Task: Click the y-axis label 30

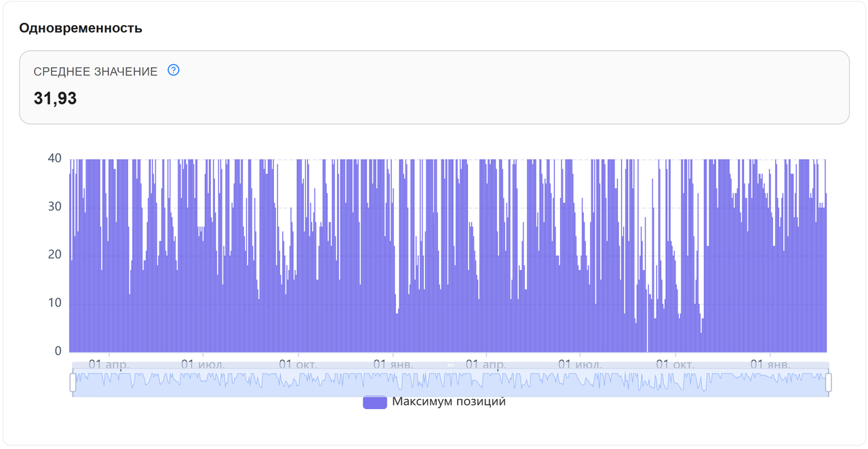Action: tap(54, 206)
